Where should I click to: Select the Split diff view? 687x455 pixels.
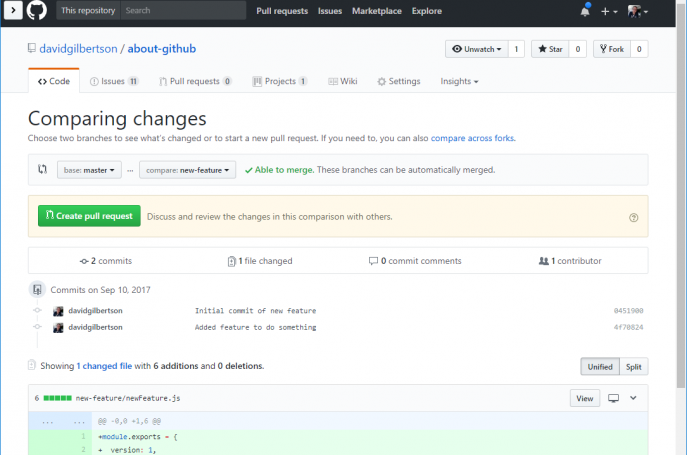[x=634, y=366]
